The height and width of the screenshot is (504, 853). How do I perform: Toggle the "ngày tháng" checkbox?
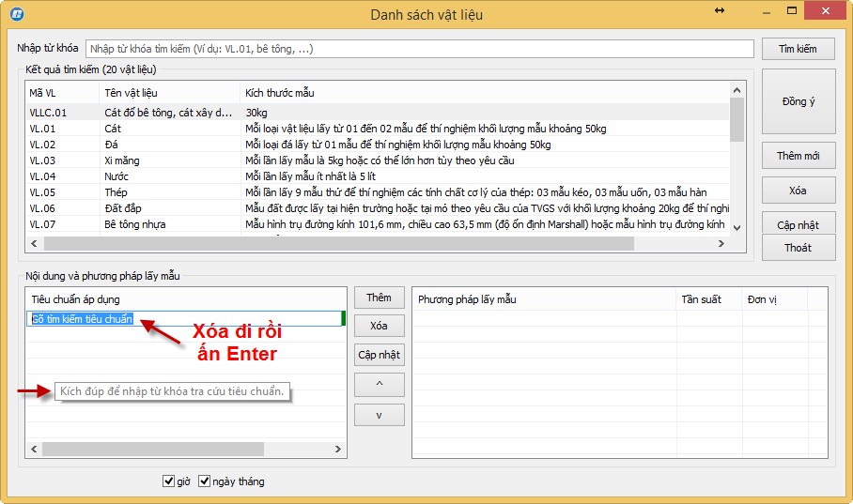205,481
